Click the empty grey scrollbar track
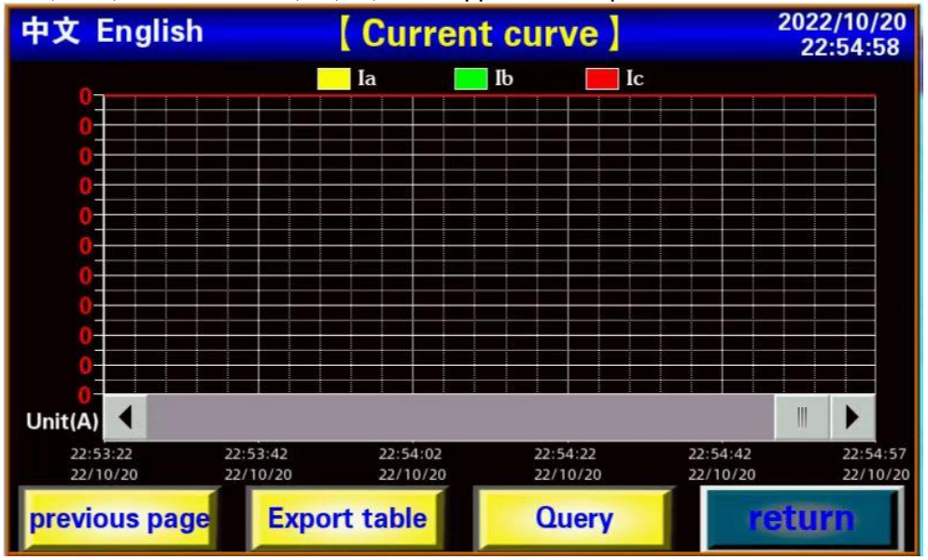928x560 pixels. coord(457,416)
